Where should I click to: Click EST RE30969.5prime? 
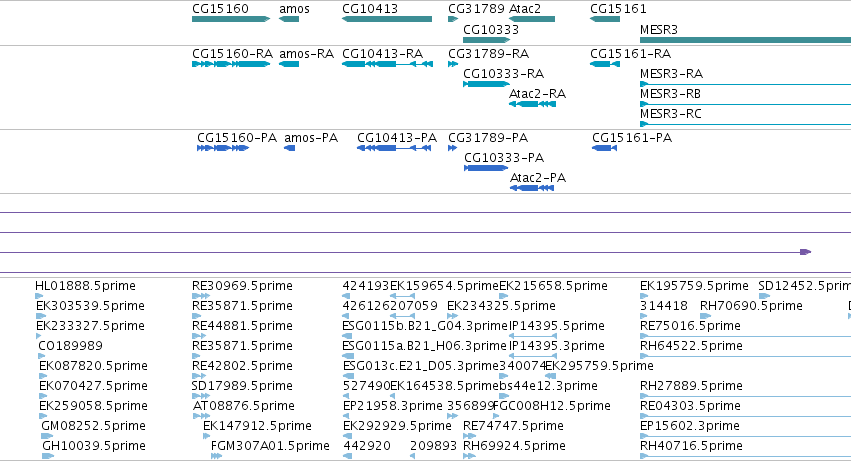(x=242, y=286)
